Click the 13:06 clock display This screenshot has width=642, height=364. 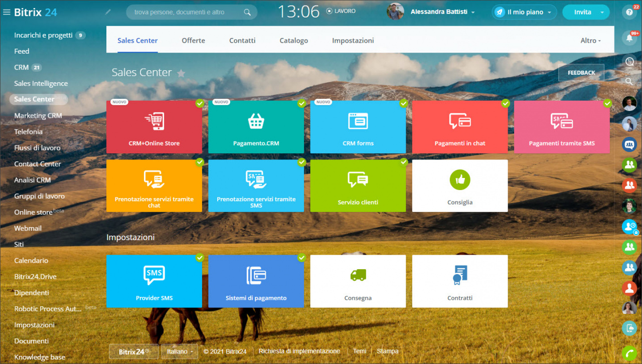point(299,12)
